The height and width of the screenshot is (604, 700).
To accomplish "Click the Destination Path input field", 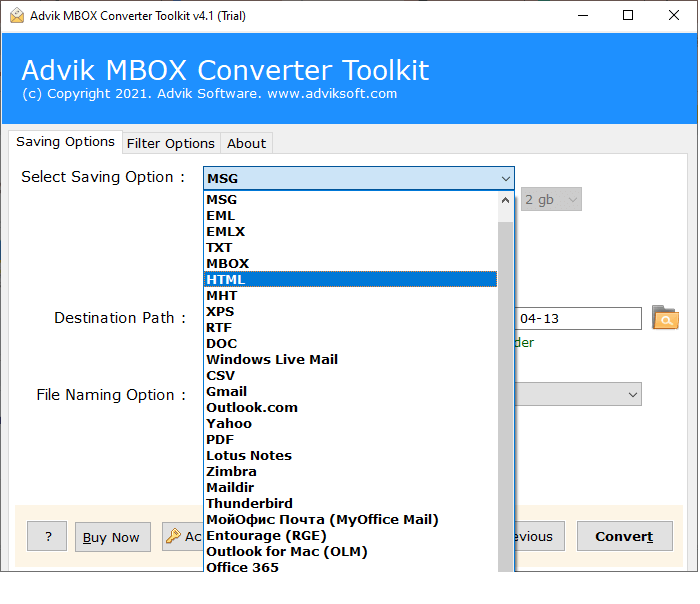I will click(x=578, y=318).
